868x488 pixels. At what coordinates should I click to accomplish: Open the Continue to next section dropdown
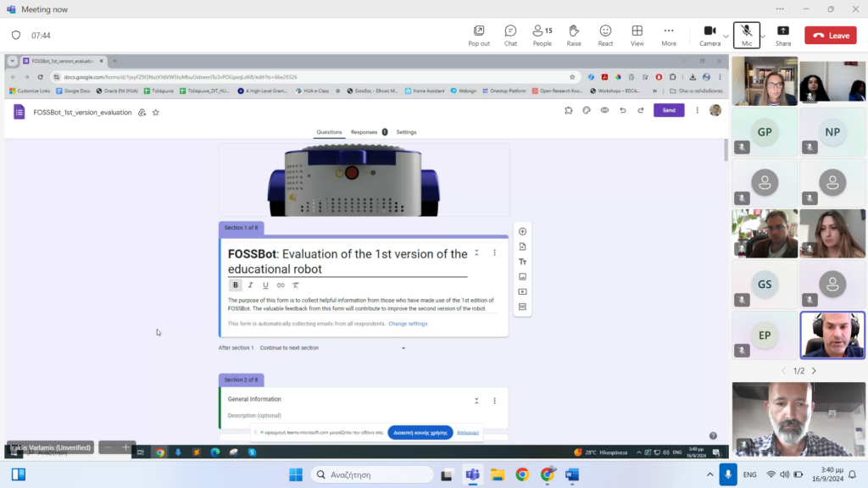[332, 348]
